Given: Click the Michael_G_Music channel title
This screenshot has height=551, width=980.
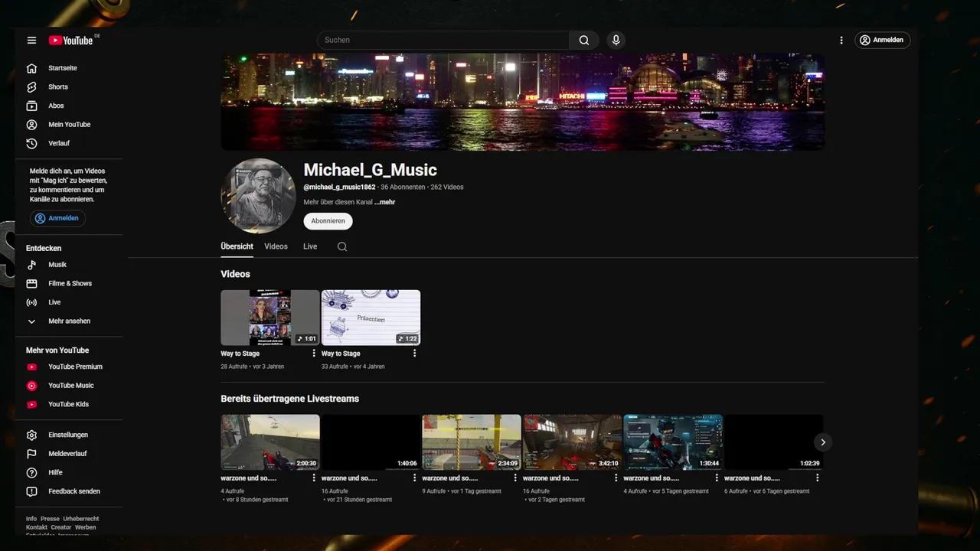Looking at the screenshot, I should click(x=370, y=170).
